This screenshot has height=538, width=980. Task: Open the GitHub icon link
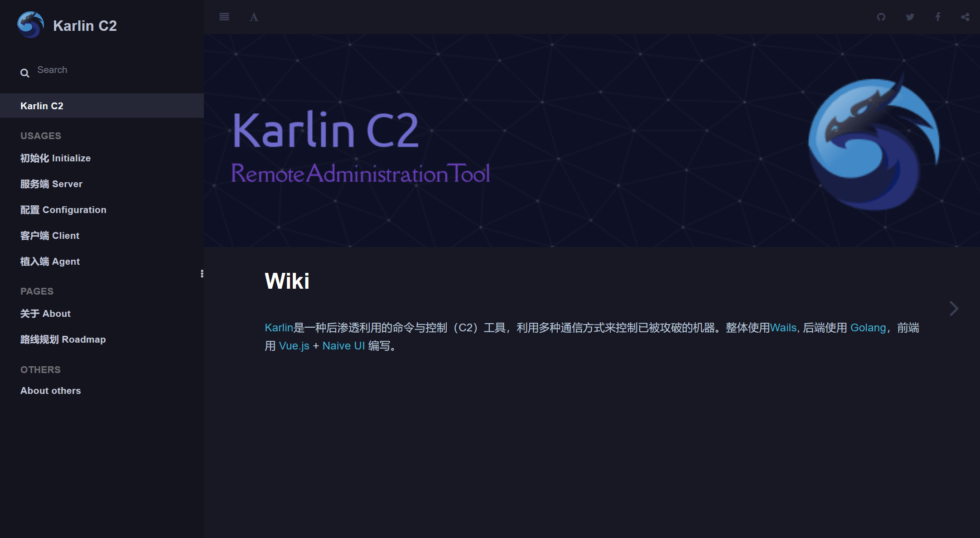pos(881,17)
